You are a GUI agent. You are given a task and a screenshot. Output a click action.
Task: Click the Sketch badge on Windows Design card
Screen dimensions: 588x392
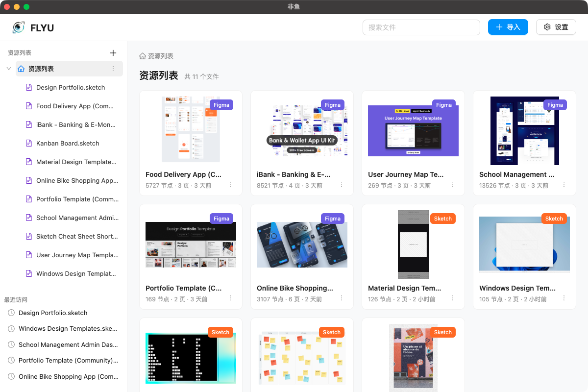click(x=554, y=219)
